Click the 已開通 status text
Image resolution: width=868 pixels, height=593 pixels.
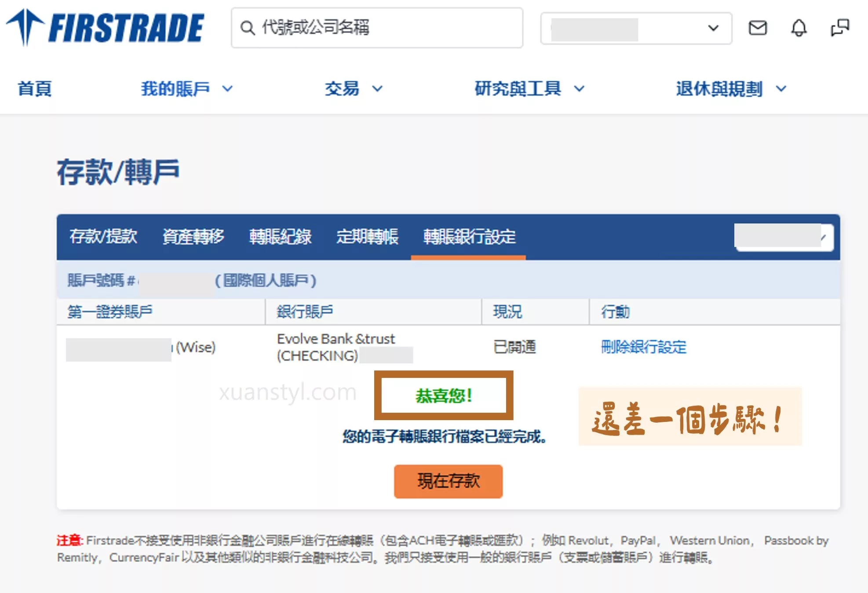coord(514,347)
